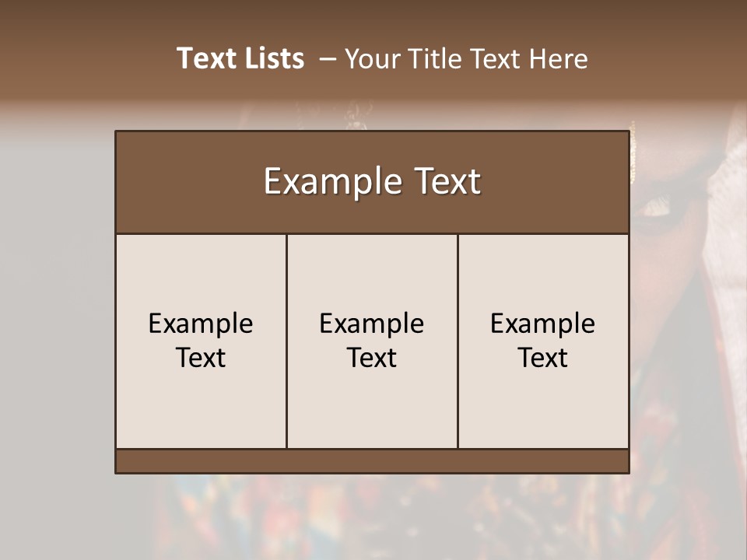Image resolution: width=747 pixels, height=560 pixels.
Task: Click the dash between the title parts
Action: click(328, 60)
